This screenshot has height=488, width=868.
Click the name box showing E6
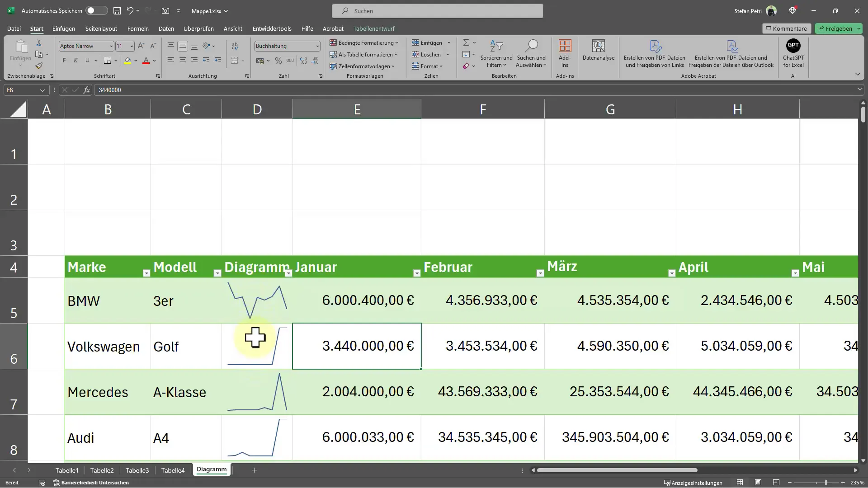point(25,90)
